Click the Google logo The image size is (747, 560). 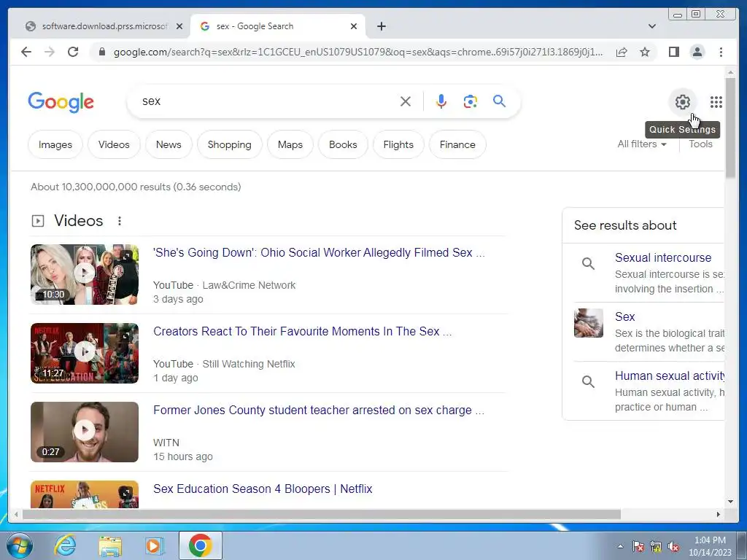(61, 102)
